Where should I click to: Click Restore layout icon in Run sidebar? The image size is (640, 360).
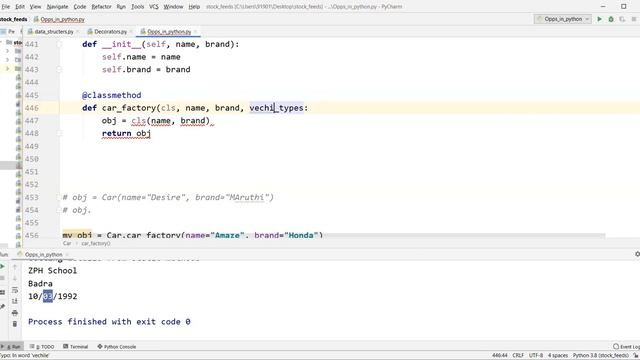[x=2, y=292]
